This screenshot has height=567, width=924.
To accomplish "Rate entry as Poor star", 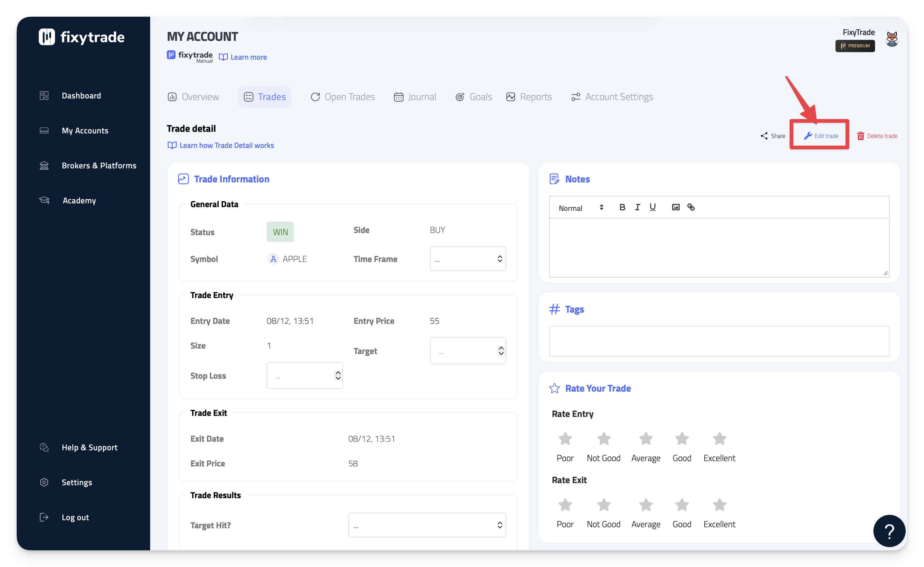I will coord(565,439).
